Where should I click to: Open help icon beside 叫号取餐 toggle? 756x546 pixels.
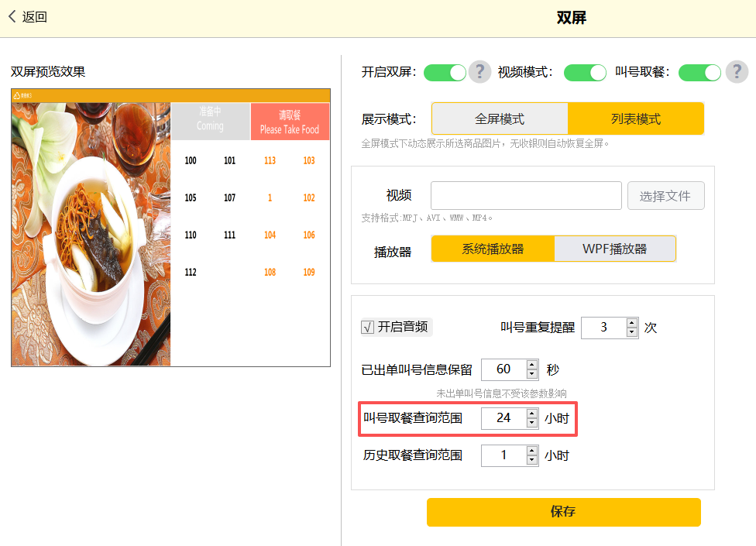pos(736,72)
